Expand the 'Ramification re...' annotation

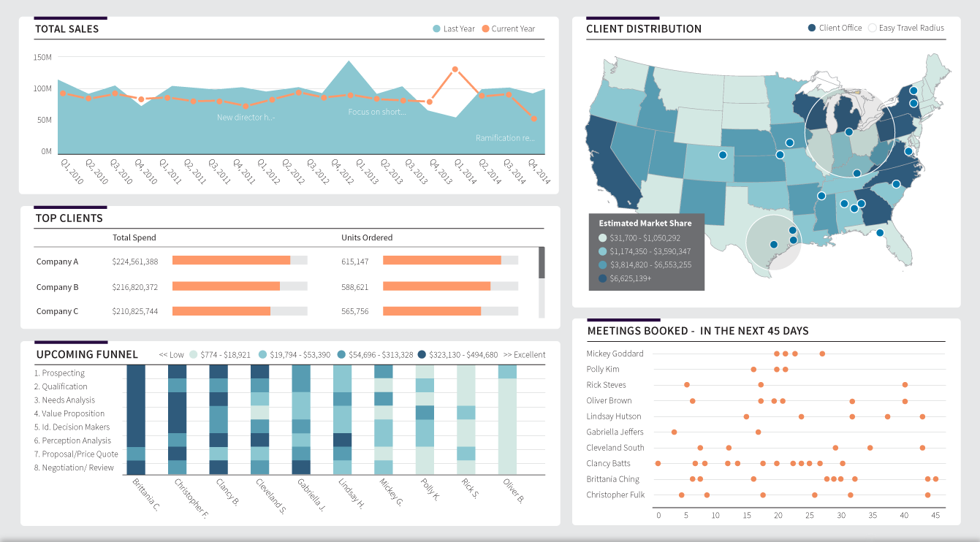pos(505,138)
